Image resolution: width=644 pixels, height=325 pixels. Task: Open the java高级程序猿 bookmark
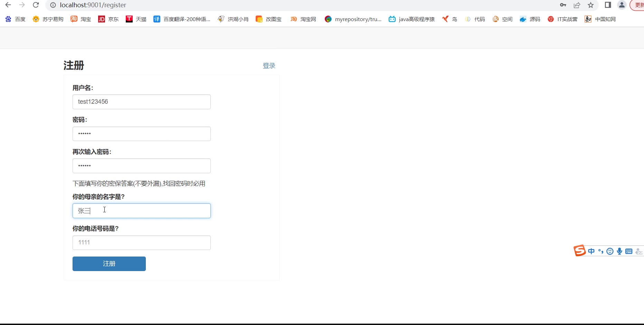coord(412,19)
